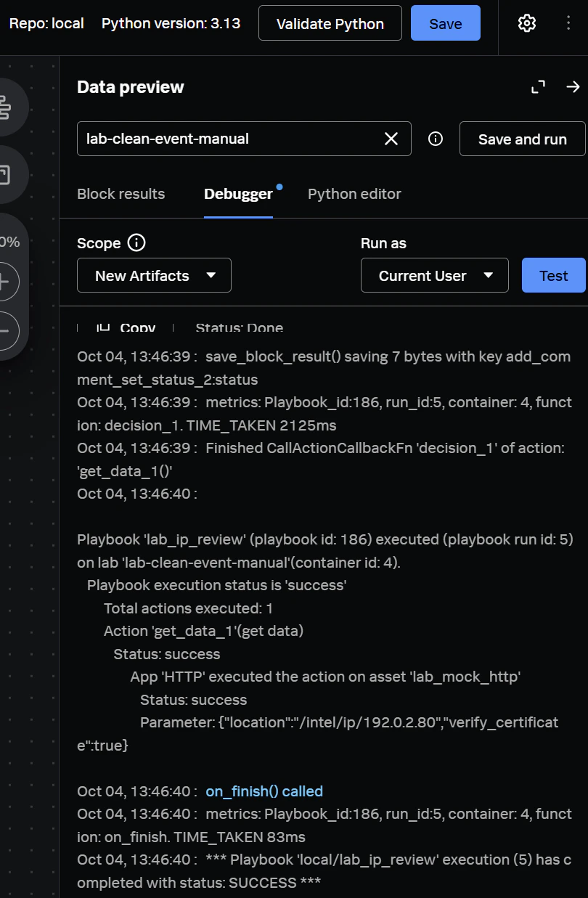This screenshot has width=588, height=898.
Task: Clear the lab-clean-event-manual field
Action: coord(391,139)
